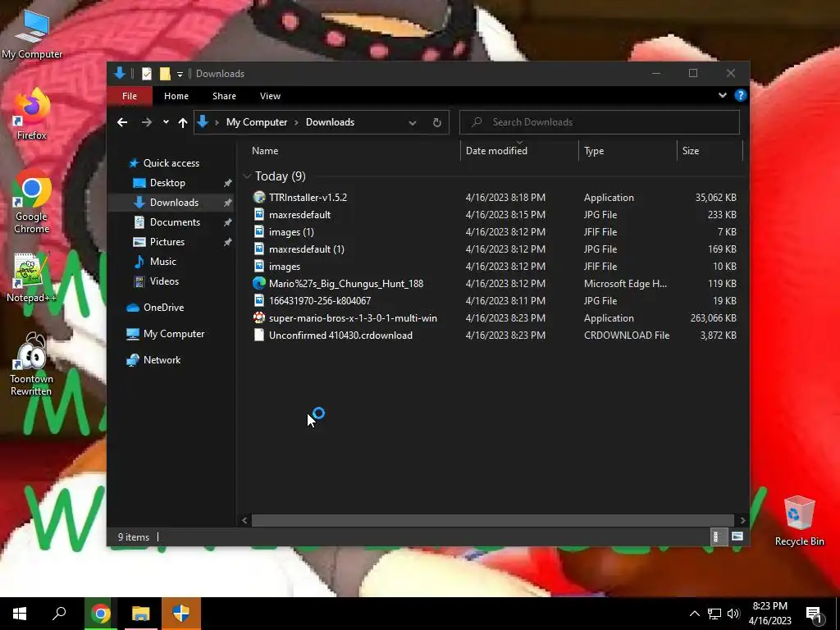Screen dimensions: 840x630
Task: Click super-mario-bros-x installer icon
Action: pyautogui.click(x=259, y=317)
